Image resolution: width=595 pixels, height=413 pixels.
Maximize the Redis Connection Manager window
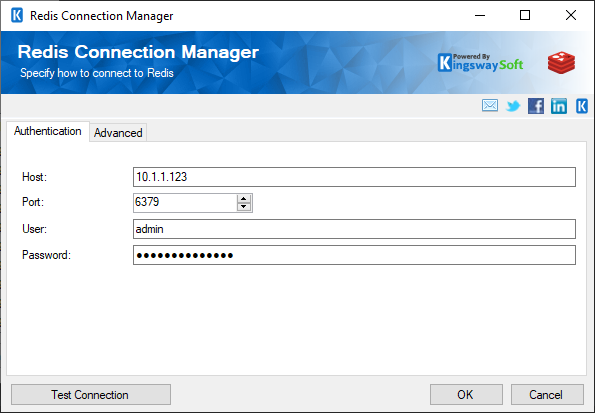(x=525, y=16)
